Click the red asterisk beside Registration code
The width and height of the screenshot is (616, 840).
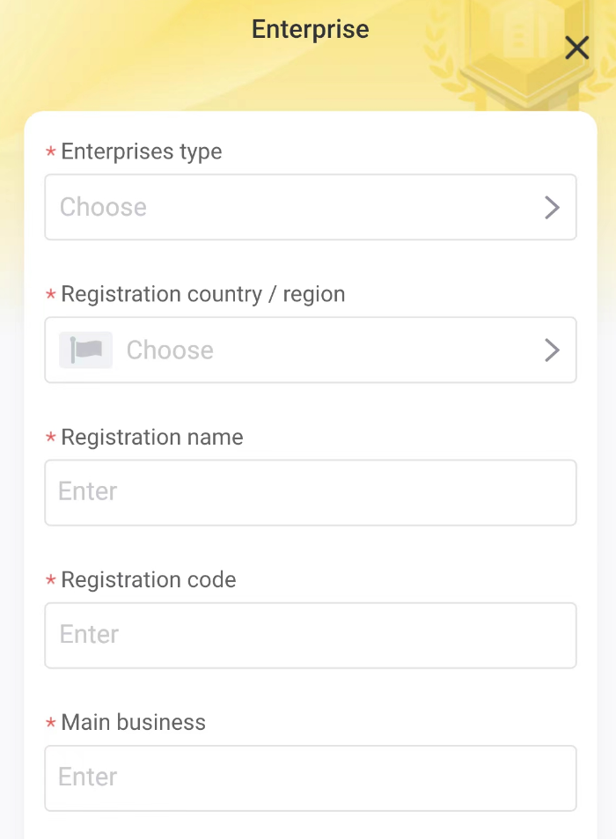pyautogui.click(x=51, y=581)
